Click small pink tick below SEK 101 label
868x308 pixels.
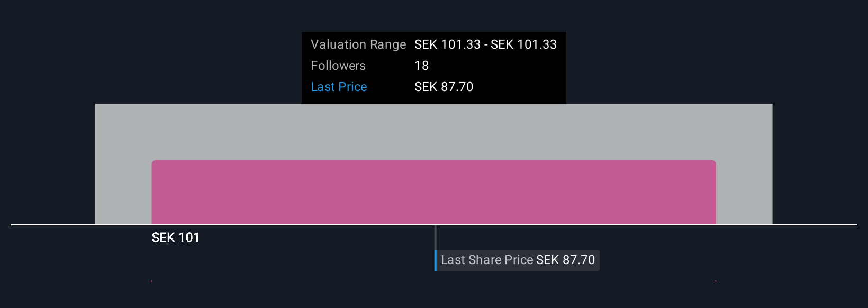[x=152, y=281]
